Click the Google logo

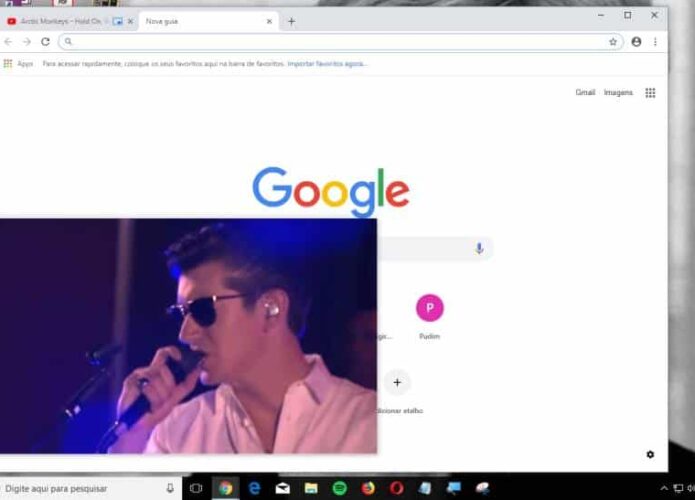331,191
